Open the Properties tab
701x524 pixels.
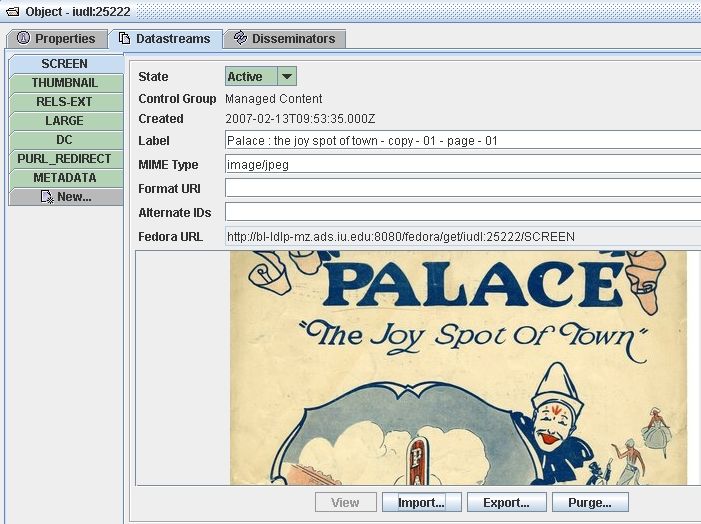pos(57,39)
